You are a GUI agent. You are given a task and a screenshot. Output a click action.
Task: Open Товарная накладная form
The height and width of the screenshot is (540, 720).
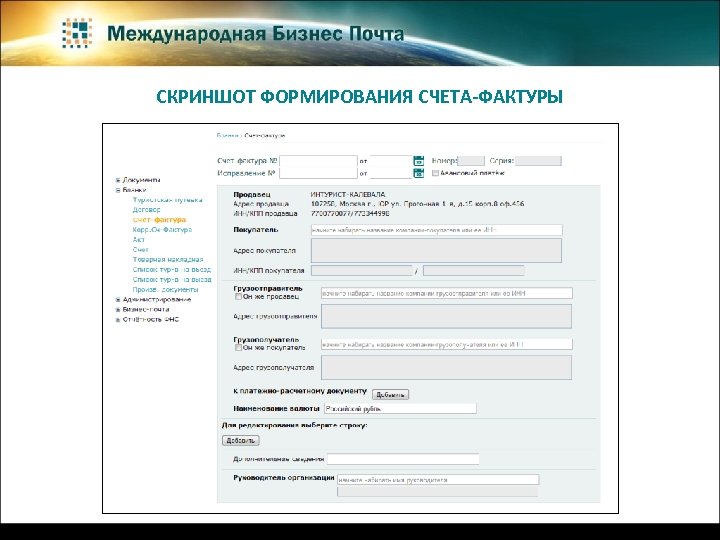coord(168,260)
